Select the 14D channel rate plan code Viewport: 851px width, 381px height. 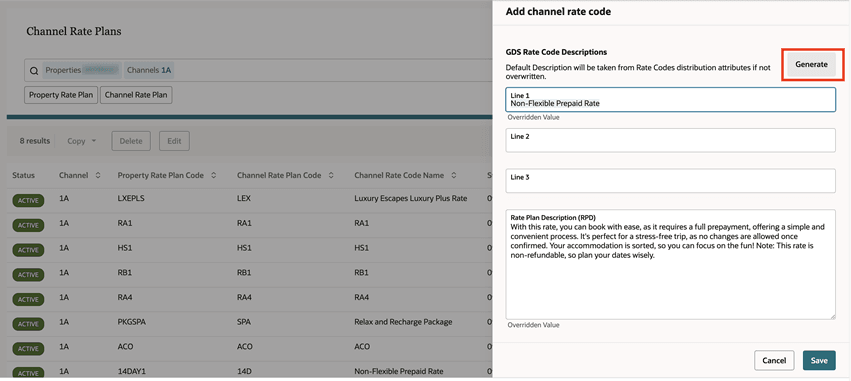point(244,371)
